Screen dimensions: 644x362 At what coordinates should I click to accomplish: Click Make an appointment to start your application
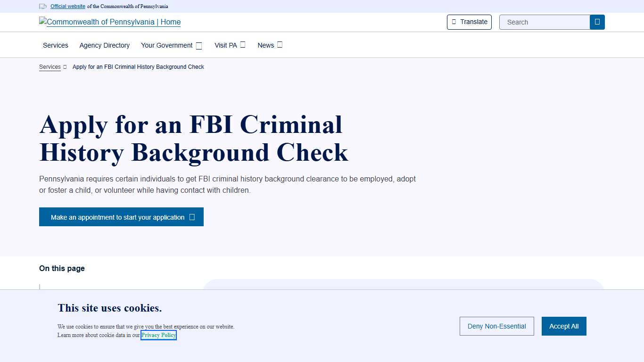117,217
